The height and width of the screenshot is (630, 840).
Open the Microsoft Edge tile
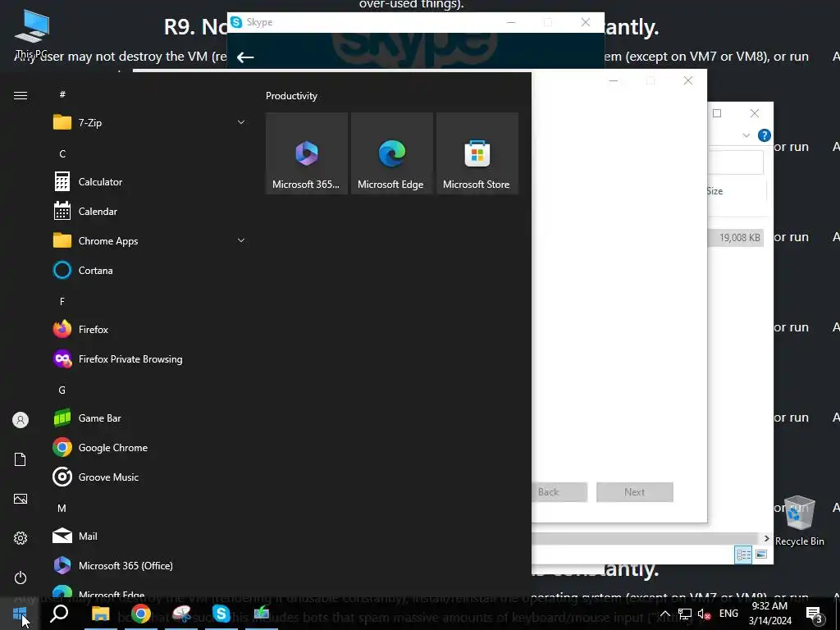[x=391, y=153]
